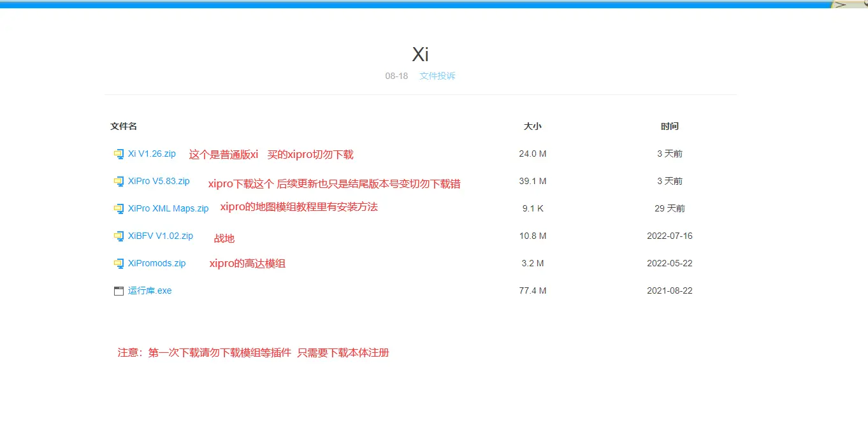Download the 运行库.exe file
868x444 pixels.
[x=150, y=290]
